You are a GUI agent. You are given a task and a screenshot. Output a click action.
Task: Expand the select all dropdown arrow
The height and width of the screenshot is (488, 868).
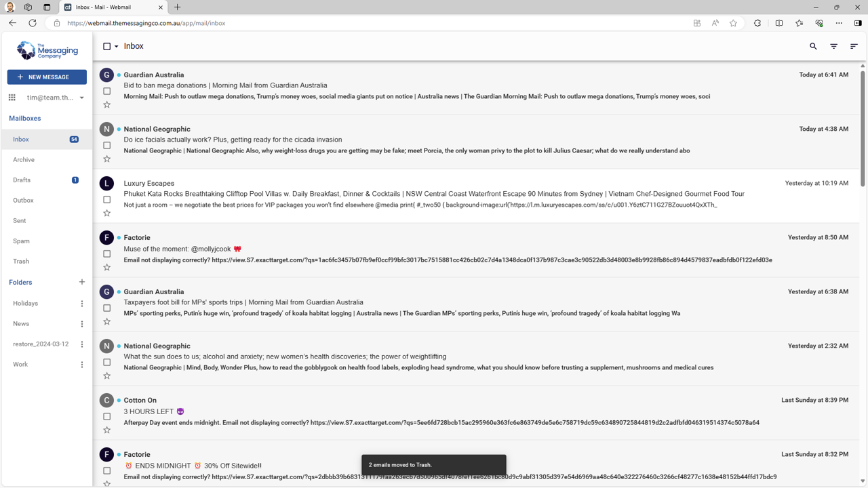pyautogui.click(x=117, y=47)
